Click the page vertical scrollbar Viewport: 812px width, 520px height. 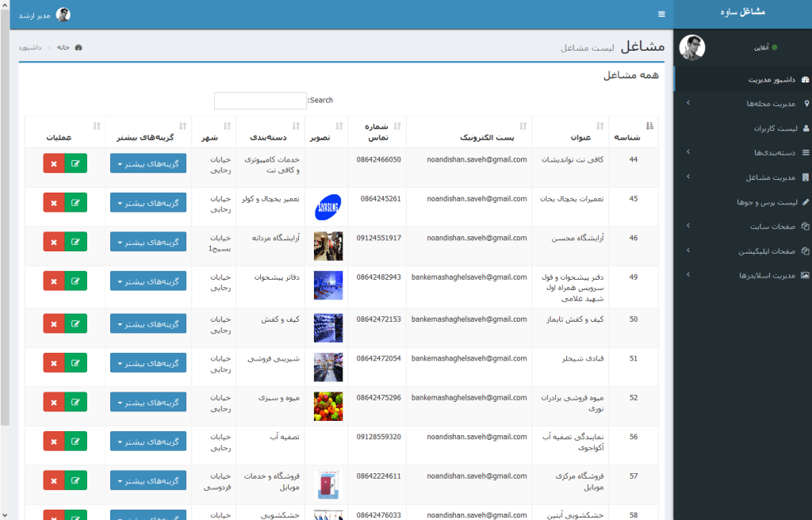tap(5, 217)
